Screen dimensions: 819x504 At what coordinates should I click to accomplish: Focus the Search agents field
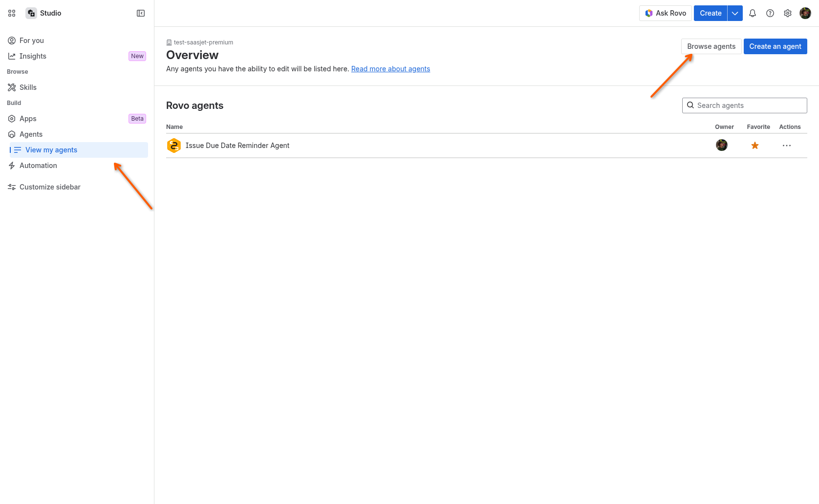click(x=745, y=105)
